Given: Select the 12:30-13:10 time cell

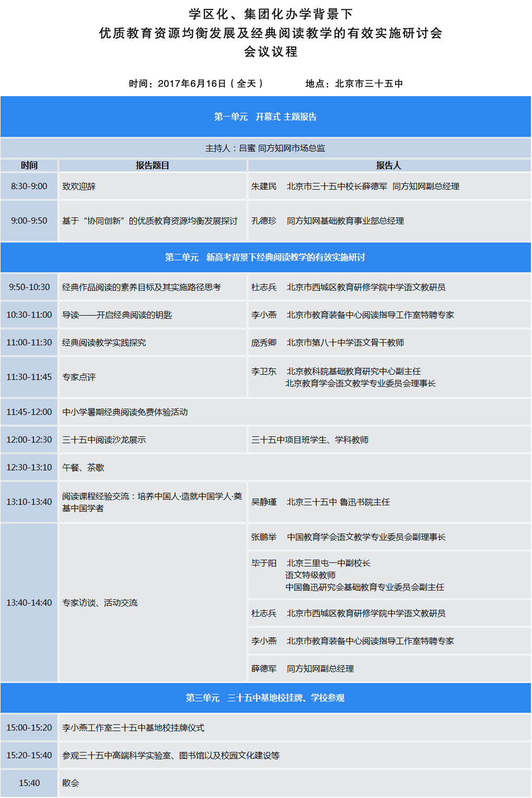Looking at the screenshot, I should [x=29, y=467].
